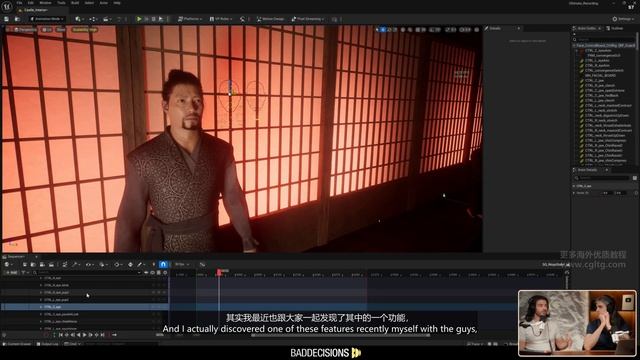
Task: Open the Sequencer curve editor icon
Action: [202, 264]
